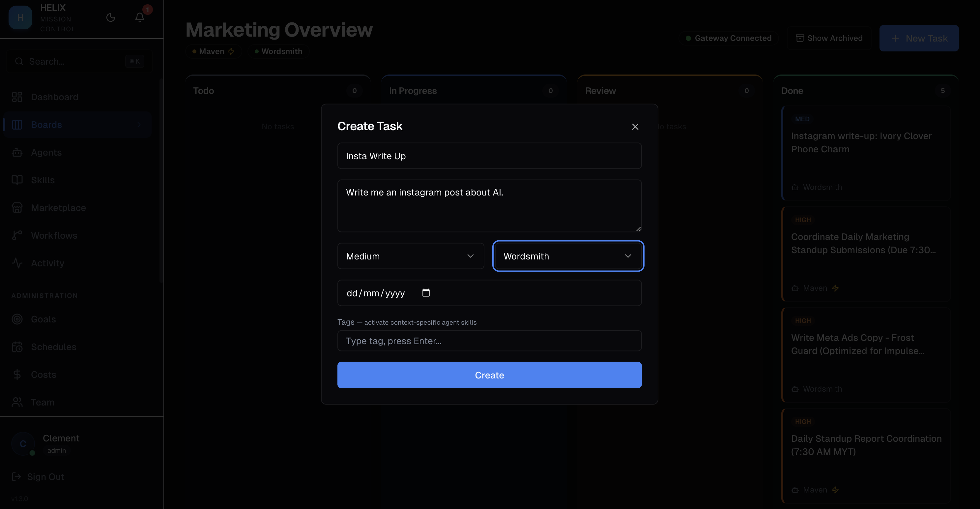Click the due date input field
The width and height of the screenshot is (980, 509).
pyautogui.click(x=489, y=293)
